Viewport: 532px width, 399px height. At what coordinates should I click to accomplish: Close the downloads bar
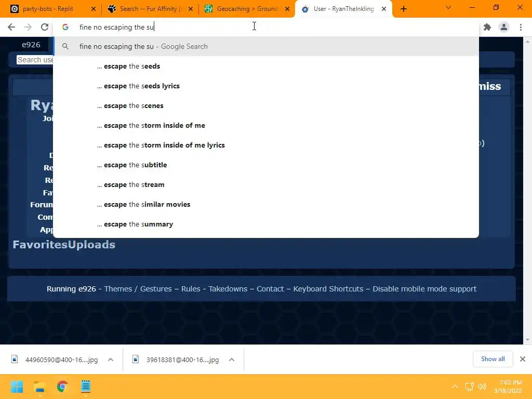[523, 359]
